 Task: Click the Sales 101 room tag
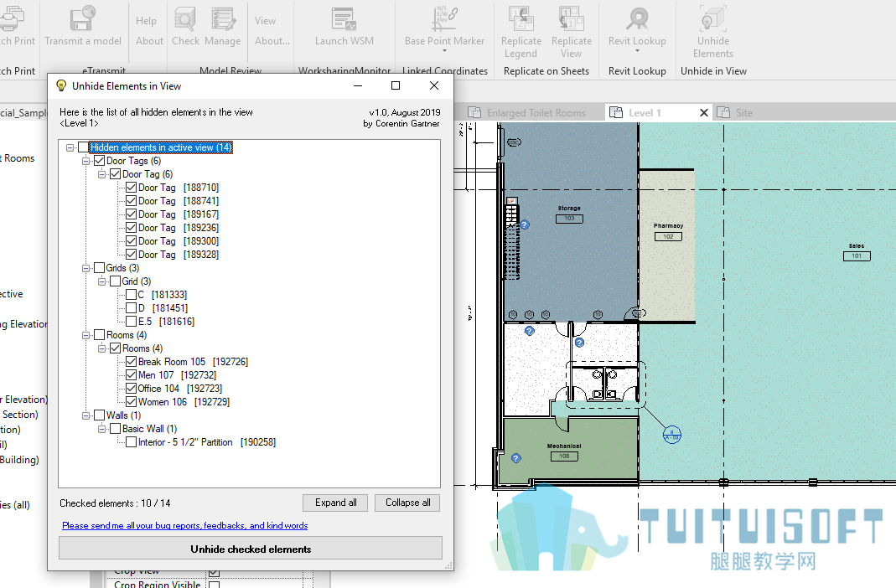pos(857,252)
